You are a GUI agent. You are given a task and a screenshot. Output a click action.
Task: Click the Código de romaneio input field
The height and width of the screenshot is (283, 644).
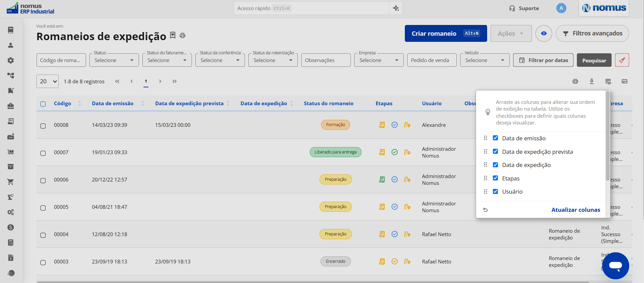pos(61,60)
